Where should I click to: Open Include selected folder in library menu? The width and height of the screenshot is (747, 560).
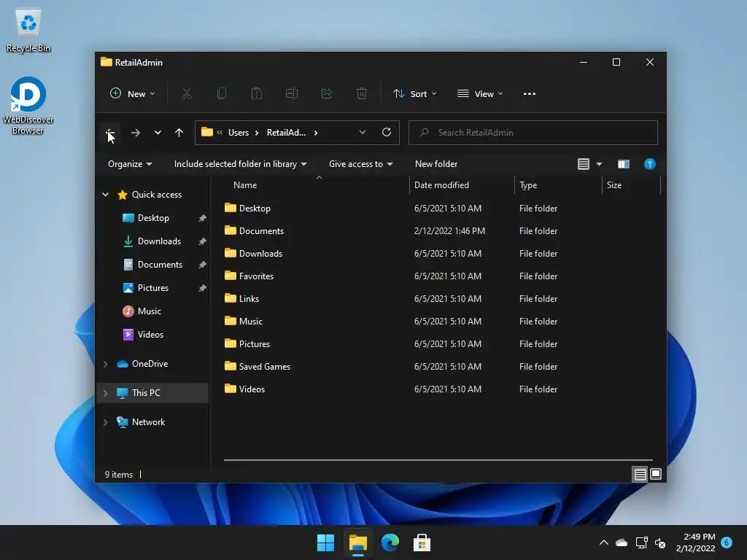[241, 164]
